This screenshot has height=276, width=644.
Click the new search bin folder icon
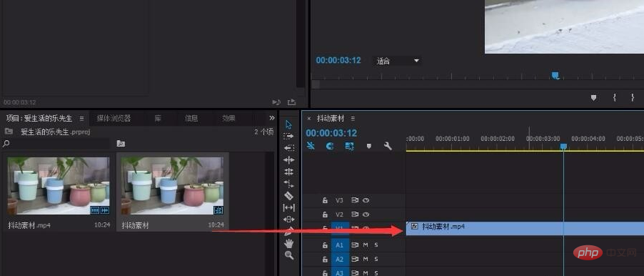(121, 144)
